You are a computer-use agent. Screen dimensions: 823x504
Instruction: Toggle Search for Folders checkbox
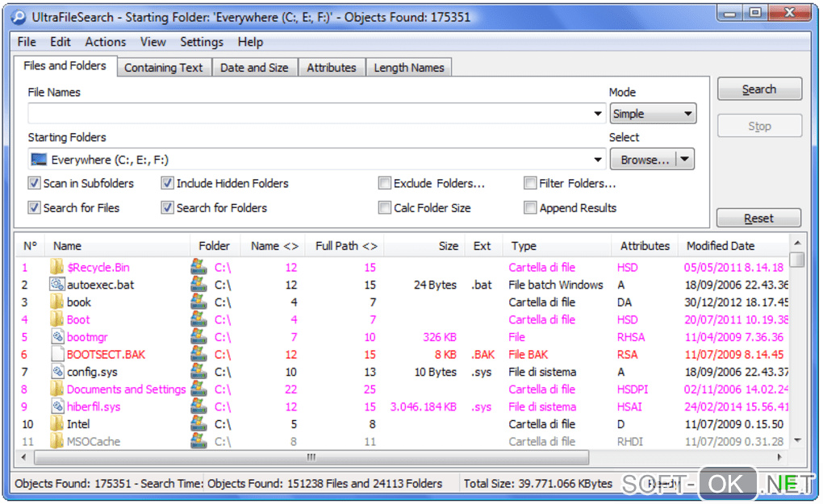[x=168, y=208]
